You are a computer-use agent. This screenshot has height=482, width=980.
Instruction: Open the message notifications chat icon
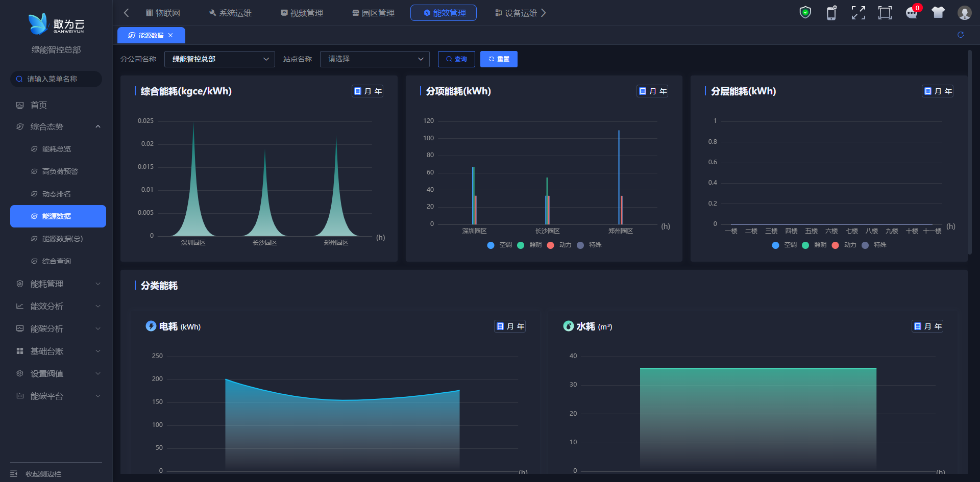[912, 13]
